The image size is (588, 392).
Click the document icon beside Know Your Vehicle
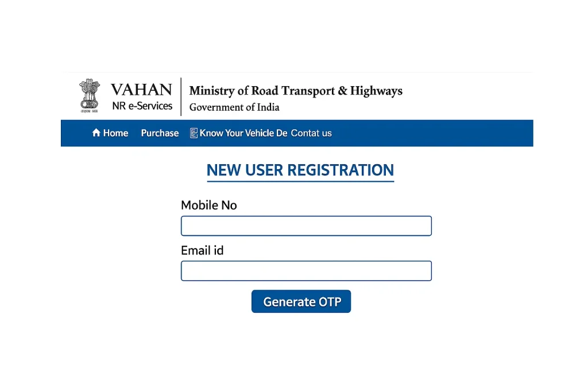click(194, 133)
